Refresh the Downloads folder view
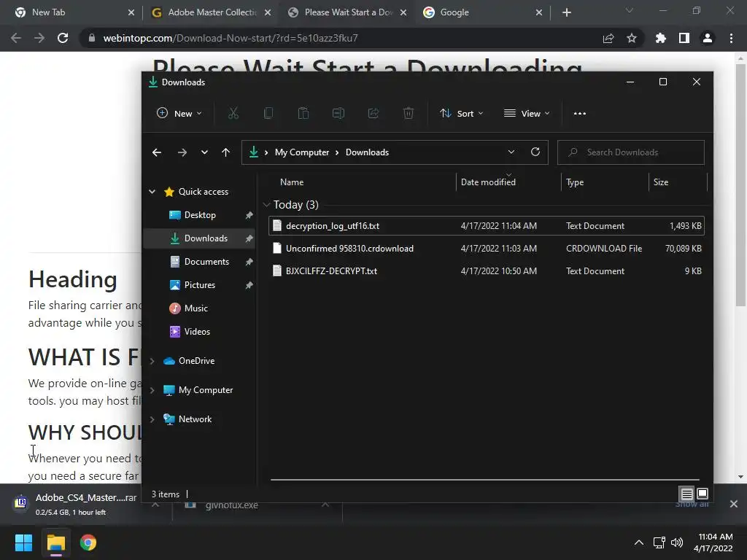The image size is (747, 560). (535, 152)
